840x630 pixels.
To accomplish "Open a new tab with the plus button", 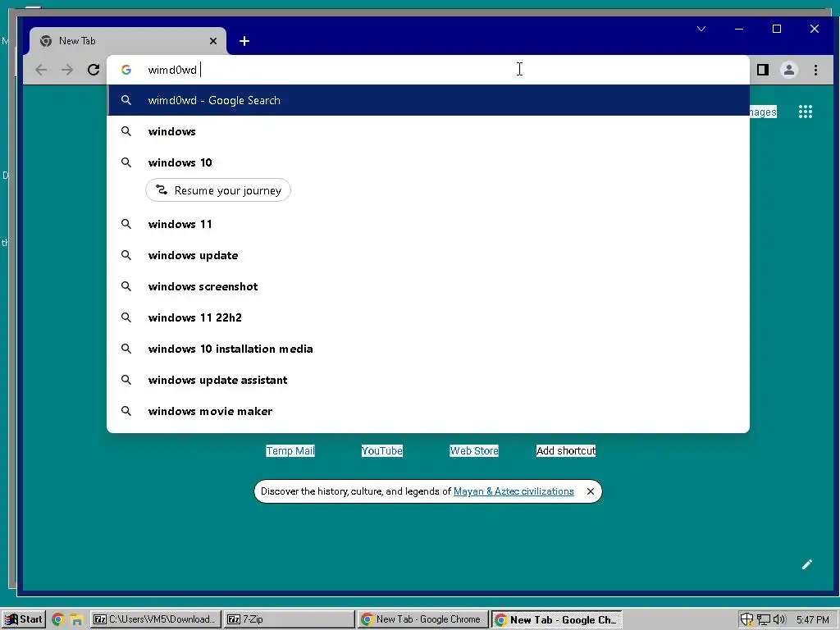I will (244, 41).
